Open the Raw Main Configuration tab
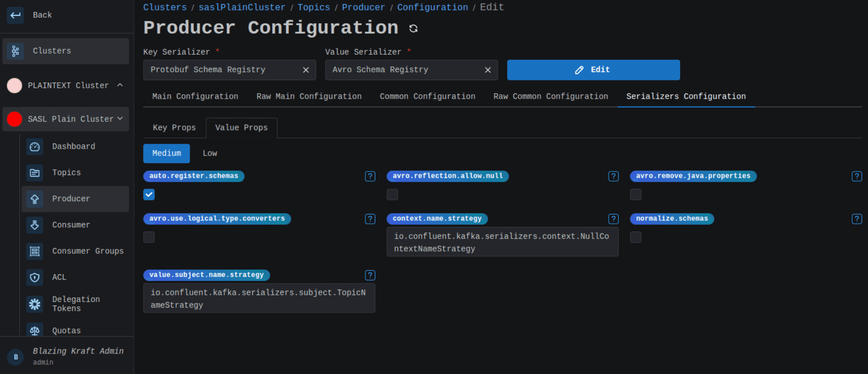 [309, 96]
